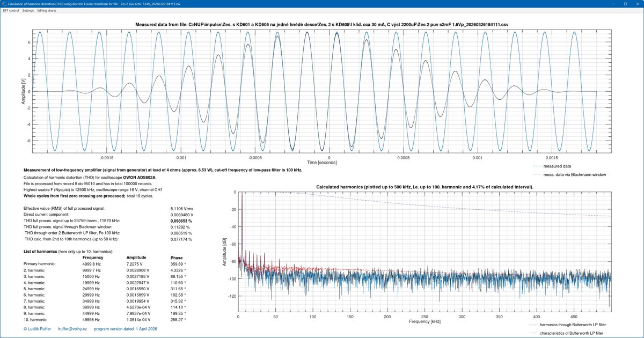Click 2. harmonic amplitude 0.0028908 V

pyautogui.click(x=138, y=270)
